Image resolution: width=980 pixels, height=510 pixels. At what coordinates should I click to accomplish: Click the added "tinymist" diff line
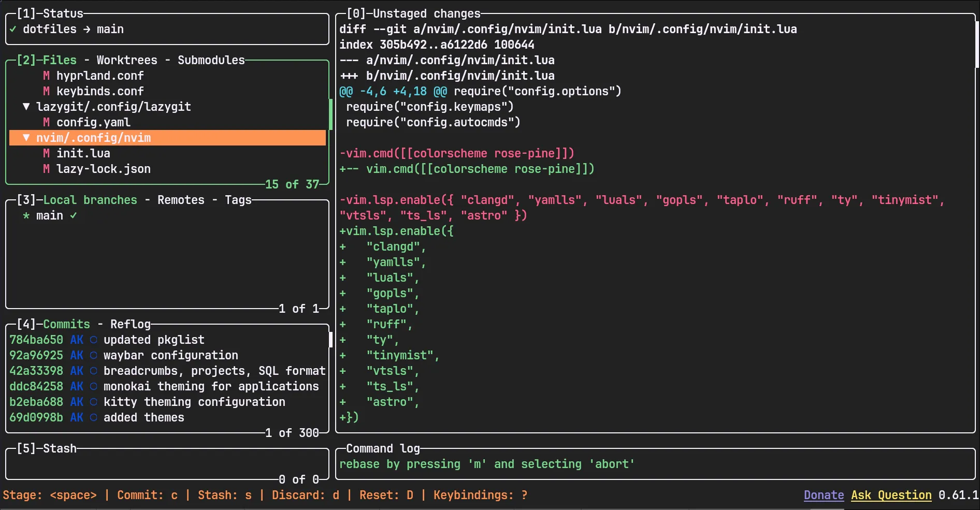[390, 355]
